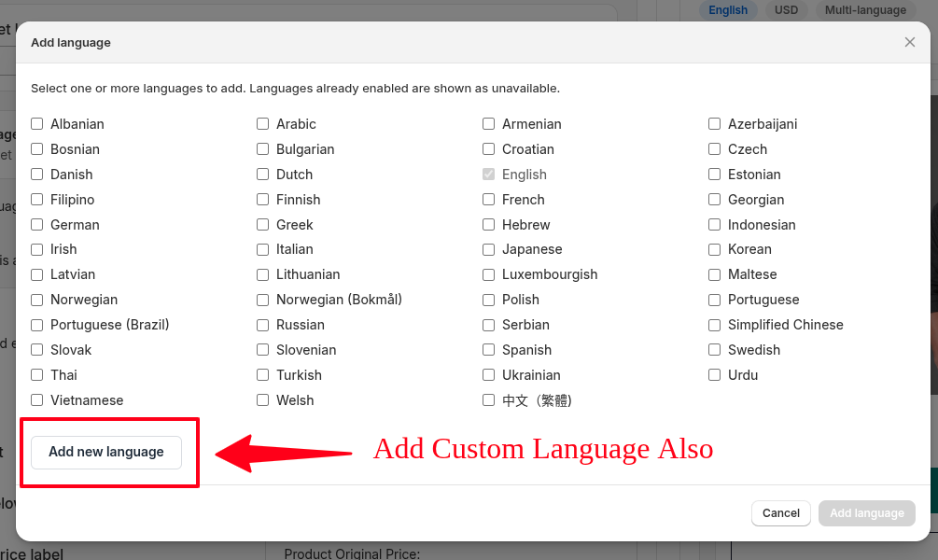Check the Estonian language

(x=714, y=175)
